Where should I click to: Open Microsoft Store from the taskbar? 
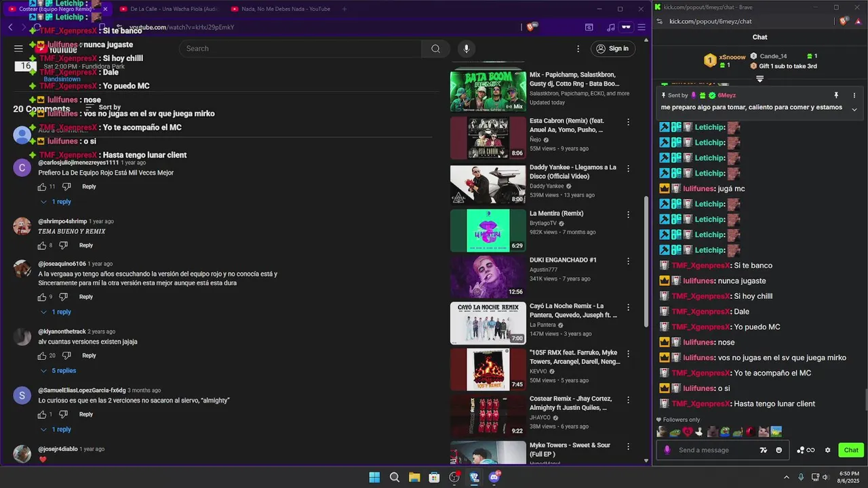coord(434,477)
